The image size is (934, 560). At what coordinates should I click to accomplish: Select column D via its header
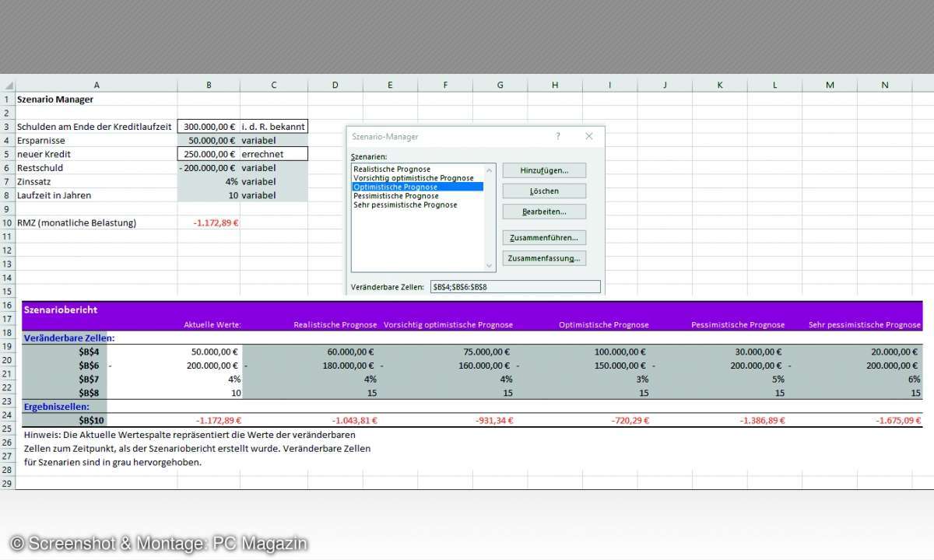click(335, 86)
